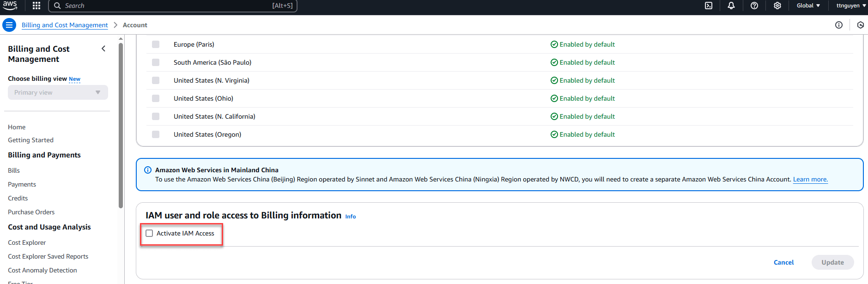Go to Bills in the sidebar
Image resolution: width=868 pixels, height=284 pixels.
(14, 170)
